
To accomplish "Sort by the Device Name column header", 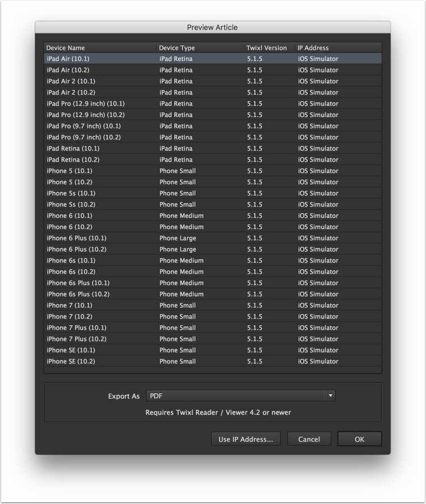I will point(100,48).
